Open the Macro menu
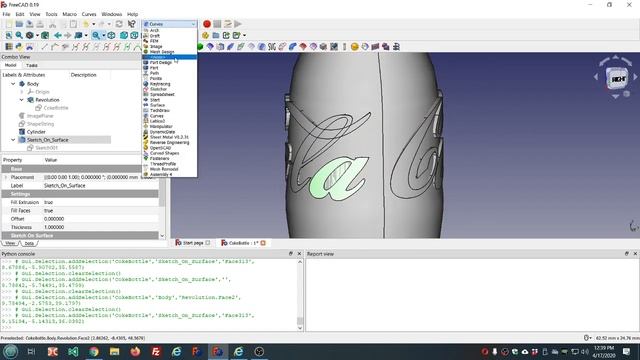Screen dimensions: 640x360 tap(69, 14)
